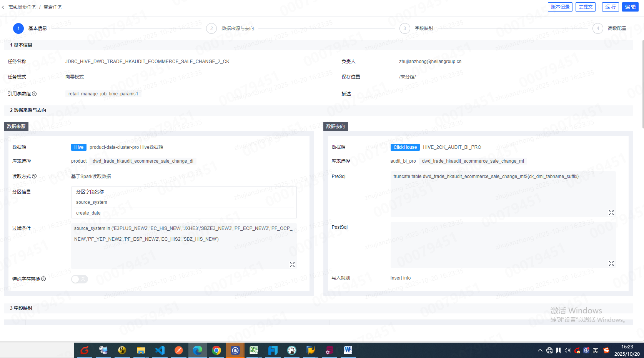Show hidden system tray icons

(540, 350)
